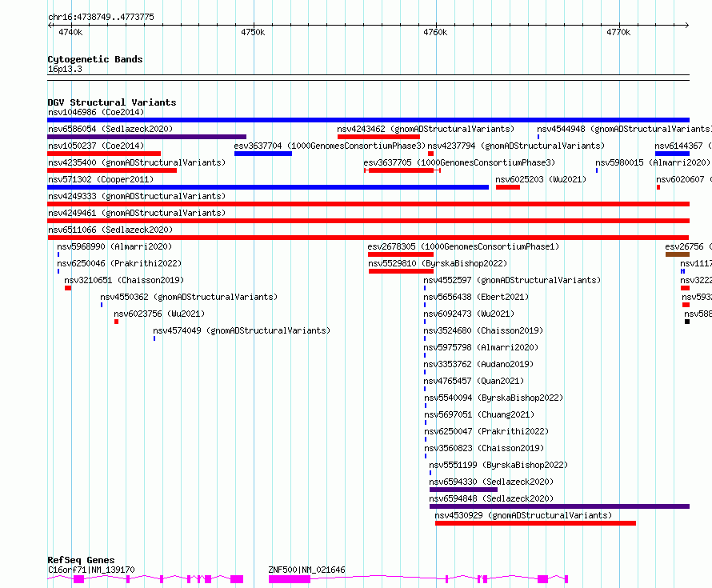Open nsv5975798 (Almarri2020) label
The image size is (712, 588).
[481, 347]
